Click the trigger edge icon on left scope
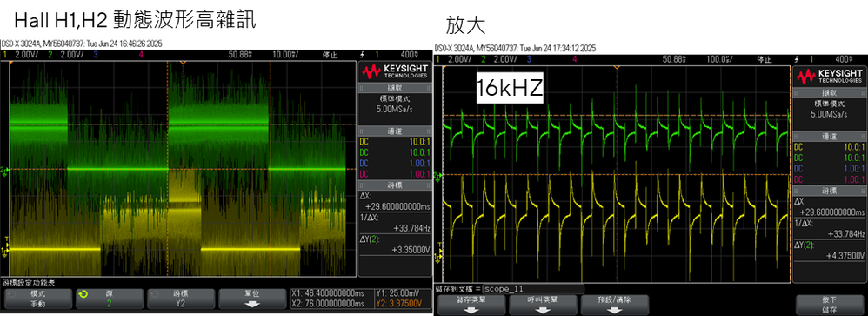This screenshot has height=316, width=868. (x=363, y=54)
